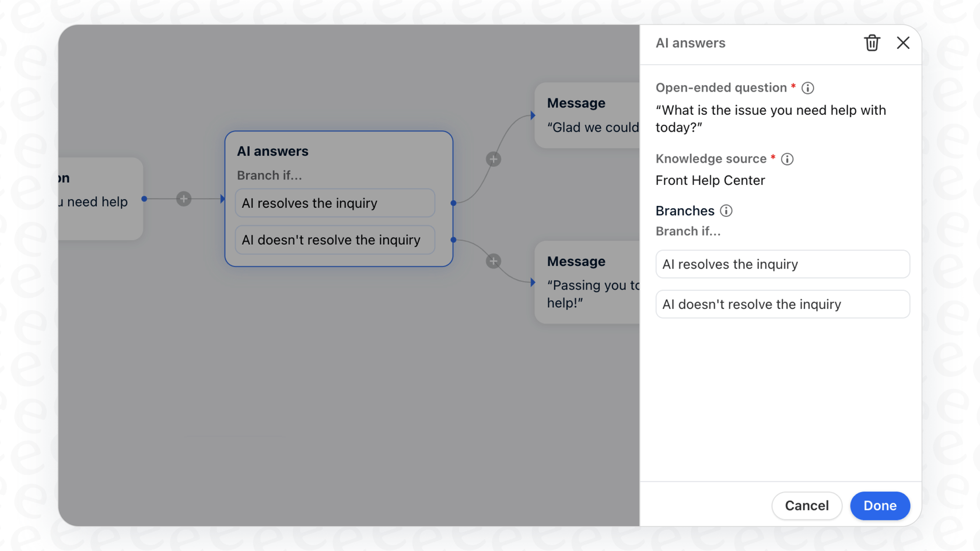
Task: Click the connection dot on the AI answers node
Action: (x=453, y=203)
